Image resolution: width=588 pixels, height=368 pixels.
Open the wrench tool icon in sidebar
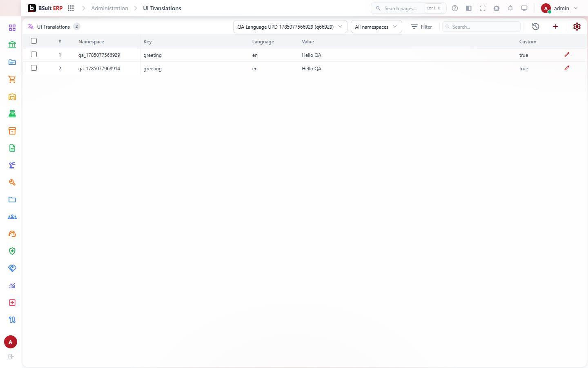[x=12, y=182]
